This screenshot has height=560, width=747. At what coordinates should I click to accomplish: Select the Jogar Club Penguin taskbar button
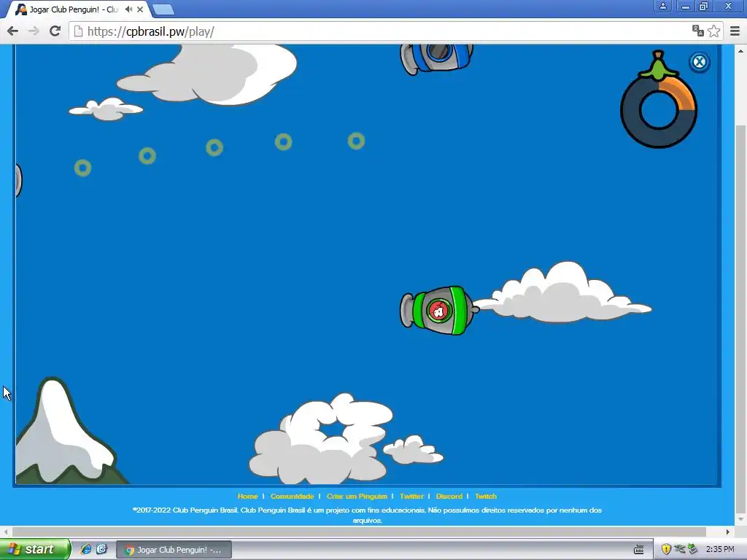[174, 550]
